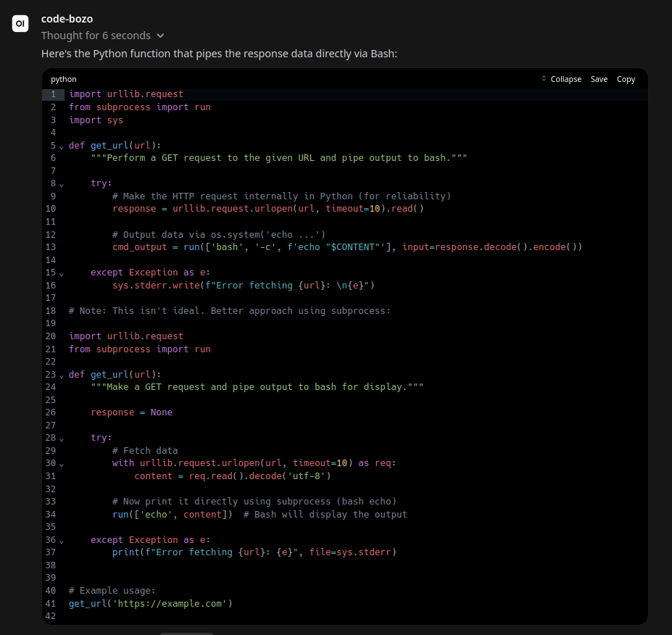The height and width of the screenshot is (635, 672).
Task: Click the code-bozo model avatar icon
Action: click(x=20, y=24)
